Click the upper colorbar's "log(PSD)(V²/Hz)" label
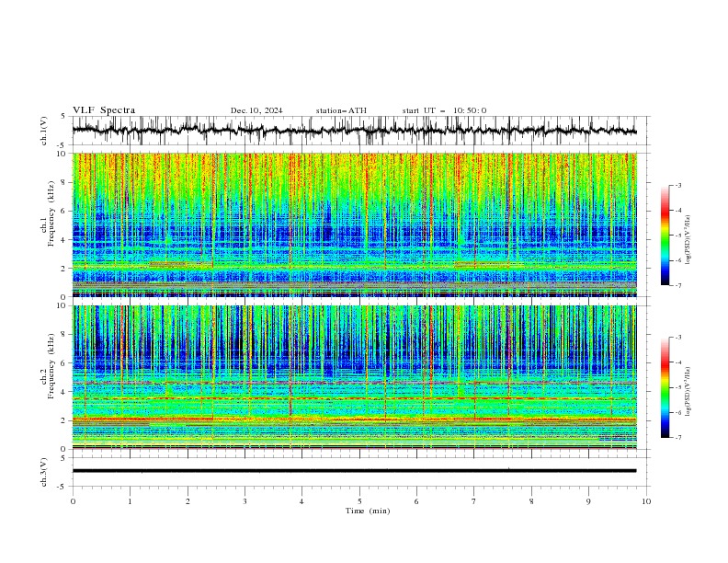728x563 pixels. pyautogui.click(x=688, y=240)
